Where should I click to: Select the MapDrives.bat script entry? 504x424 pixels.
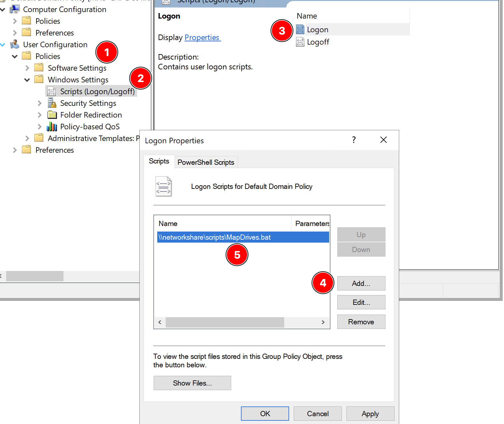coord(243,237)
